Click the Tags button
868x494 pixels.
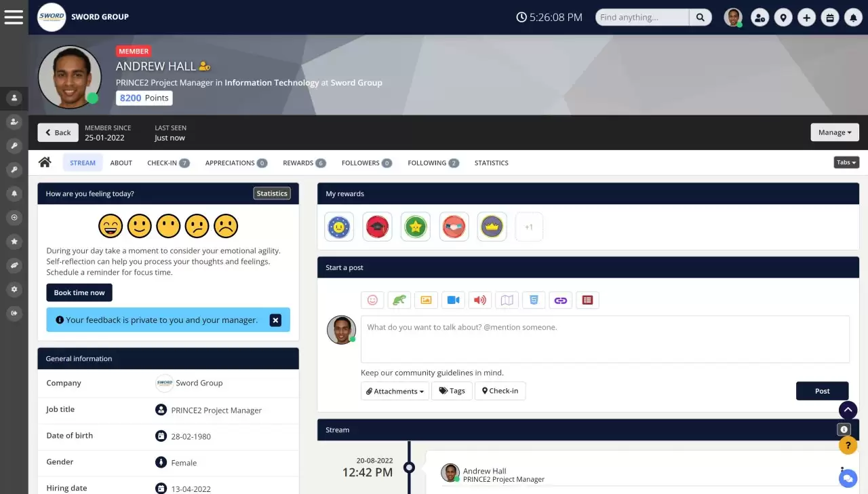(x=452, y=391)
